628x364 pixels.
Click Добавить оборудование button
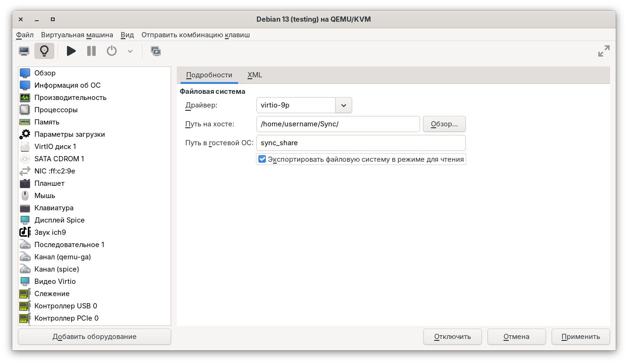point(94,337)
